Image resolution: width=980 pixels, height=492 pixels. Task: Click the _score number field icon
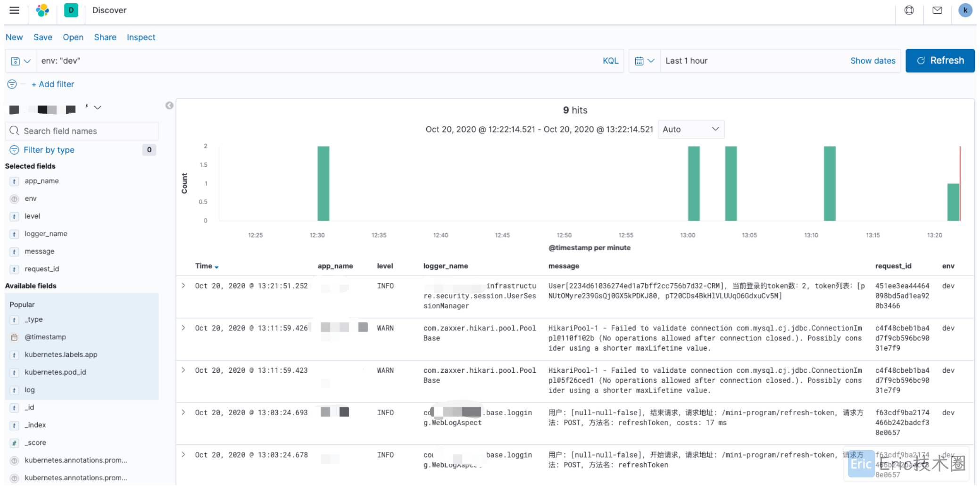[15, 443]
